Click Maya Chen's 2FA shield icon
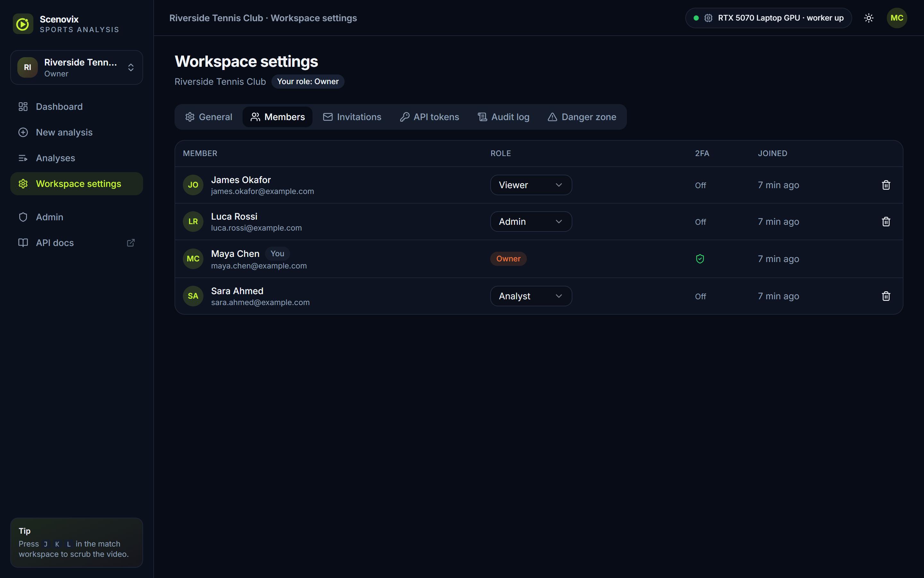924x578 pixels. (x=700, y=259)
